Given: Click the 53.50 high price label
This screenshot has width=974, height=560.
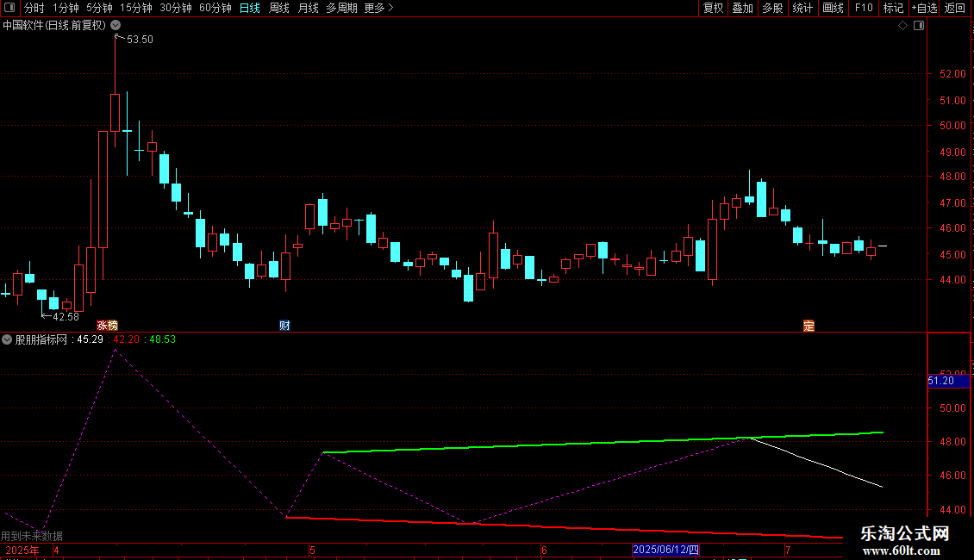Looking at the screenshot, I should (x=140, y=40).
